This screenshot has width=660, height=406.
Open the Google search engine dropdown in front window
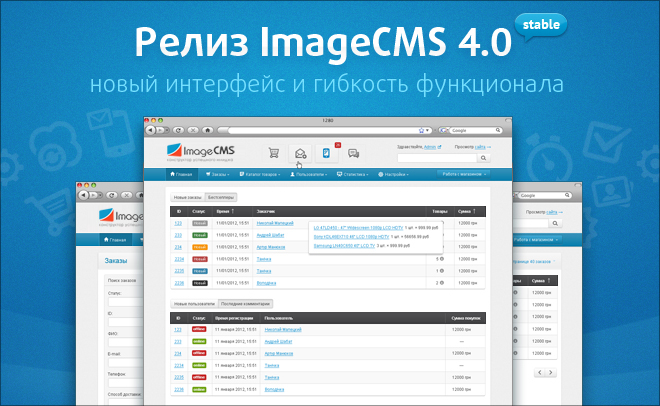(x=444, y=130)
